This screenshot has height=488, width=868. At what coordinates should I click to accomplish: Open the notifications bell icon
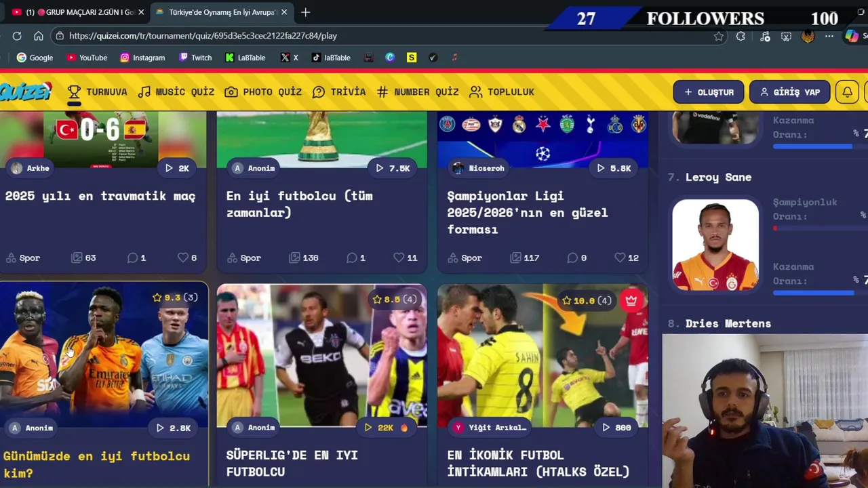848,92
